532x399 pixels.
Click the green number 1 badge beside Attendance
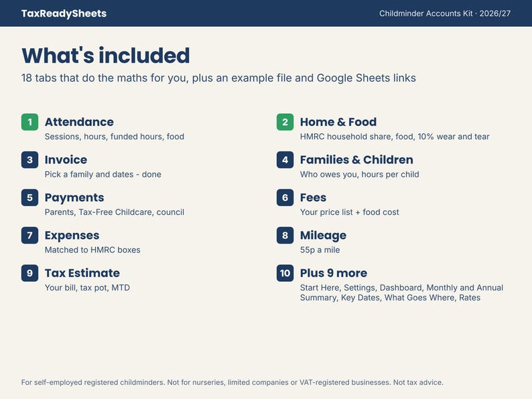point(30,122)
